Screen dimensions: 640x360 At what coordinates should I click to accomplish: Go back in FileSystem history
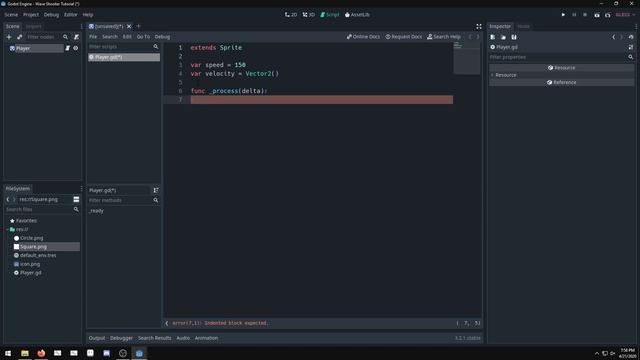tap(8, 199)
